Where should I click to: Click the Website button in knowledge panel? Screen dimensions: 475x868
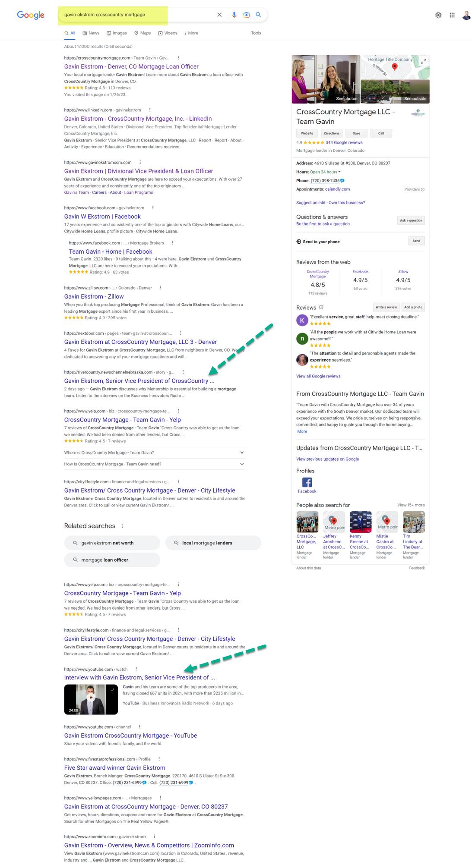tap(307, 133)
